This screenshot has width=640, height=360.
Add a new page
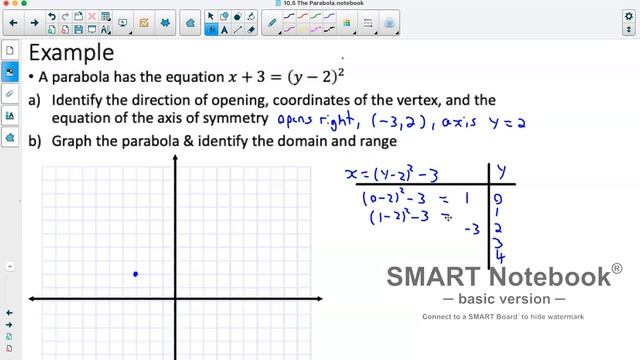52,29
